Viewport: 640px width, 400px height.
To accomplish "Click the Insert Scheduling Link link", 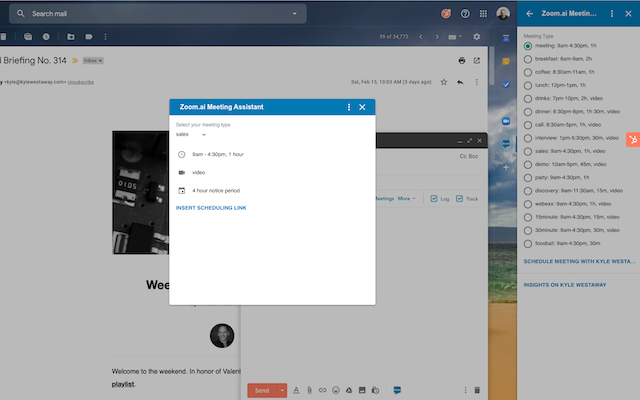I will point(211,207).
